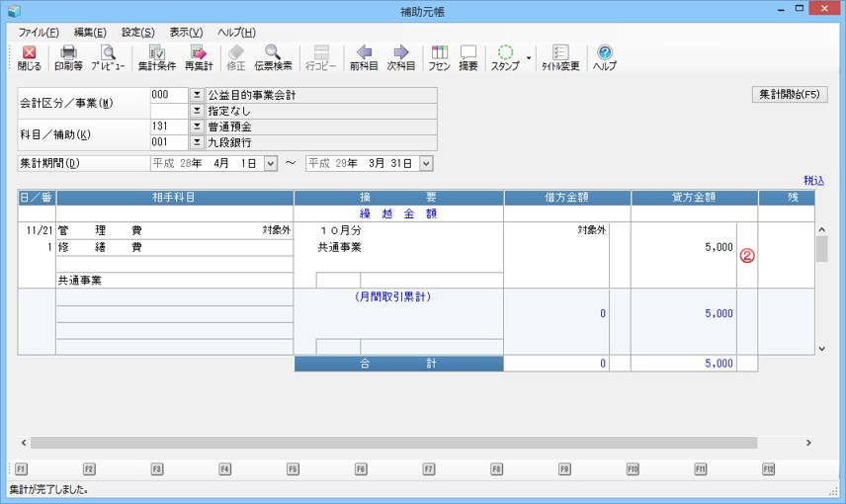
Task: Open the 編集(E) menu
Action: coord(90,33)
